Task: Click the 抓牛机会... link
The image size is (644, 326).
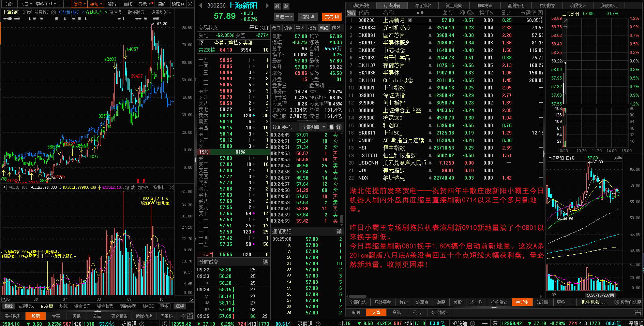Action: 594,302
